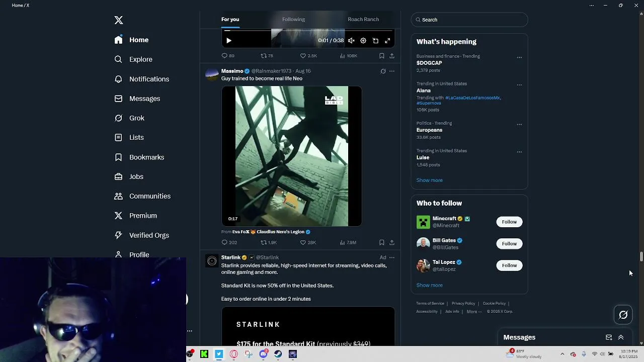Click the top video progress bar
Image resolution: width=644 pixels, height=362 pixels.
308,31
